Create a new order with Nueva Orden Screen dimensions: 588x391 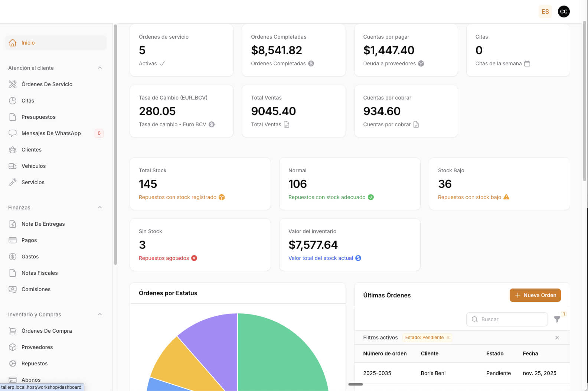coord(535,295)
